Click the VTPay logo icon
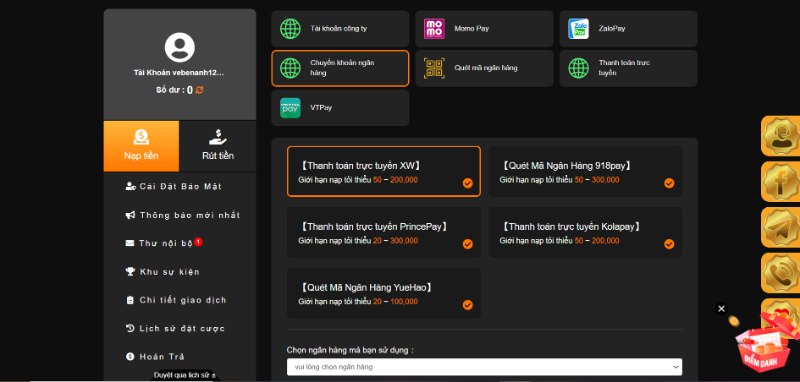This screenshot has height=382, width=800. pos(290,108)
